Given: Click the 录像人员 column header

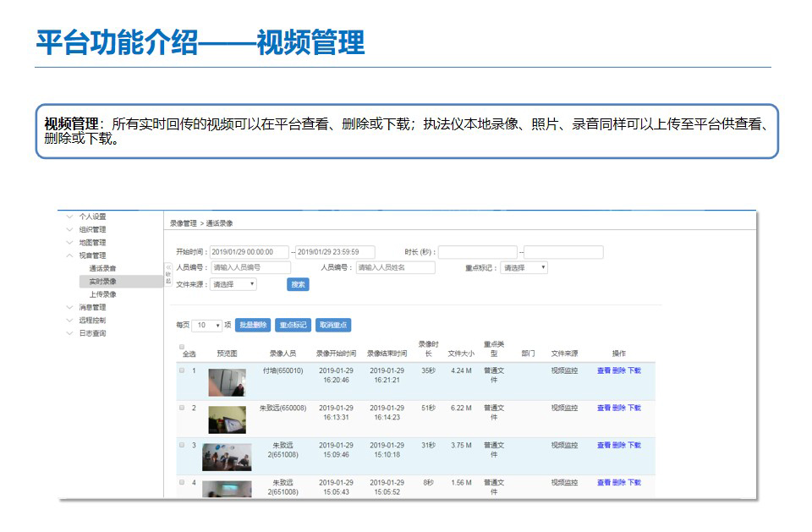Looking at the screenshot, I should pyautogui.click(x=283, y=354).
